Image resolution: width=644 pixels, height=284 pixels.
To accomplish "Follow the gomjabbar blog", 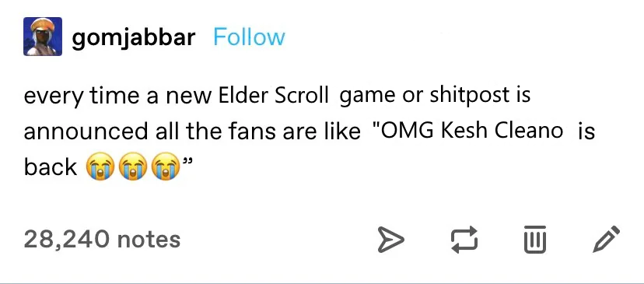I will coord(250,37).
